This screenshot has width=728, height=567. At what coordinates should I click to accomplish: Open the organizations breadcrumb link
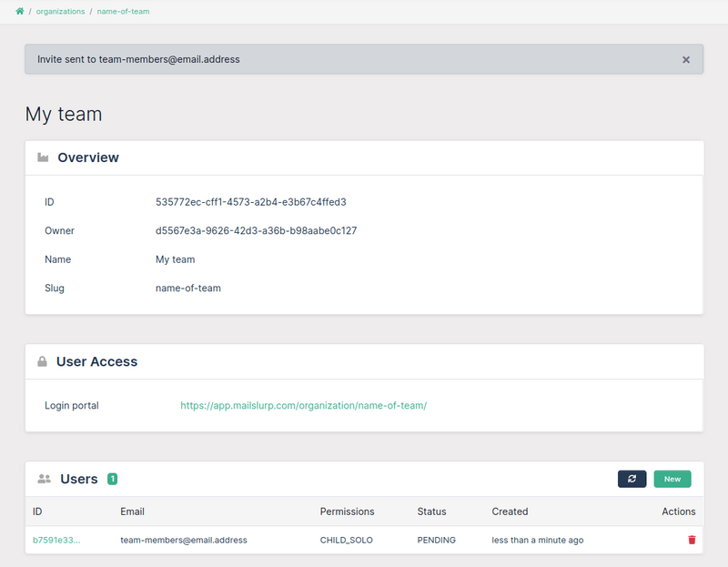(60, 12)
